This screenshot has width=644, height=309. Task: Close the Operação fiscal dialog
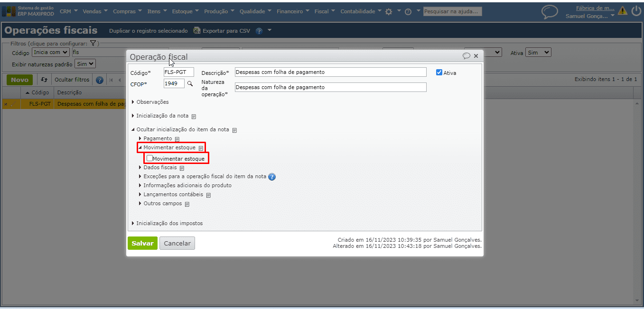(476, 56)
